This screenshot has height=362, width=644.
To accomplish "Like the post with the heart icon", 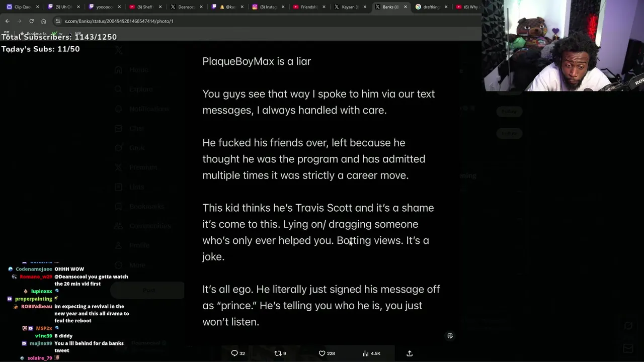I will pos(327,353).
